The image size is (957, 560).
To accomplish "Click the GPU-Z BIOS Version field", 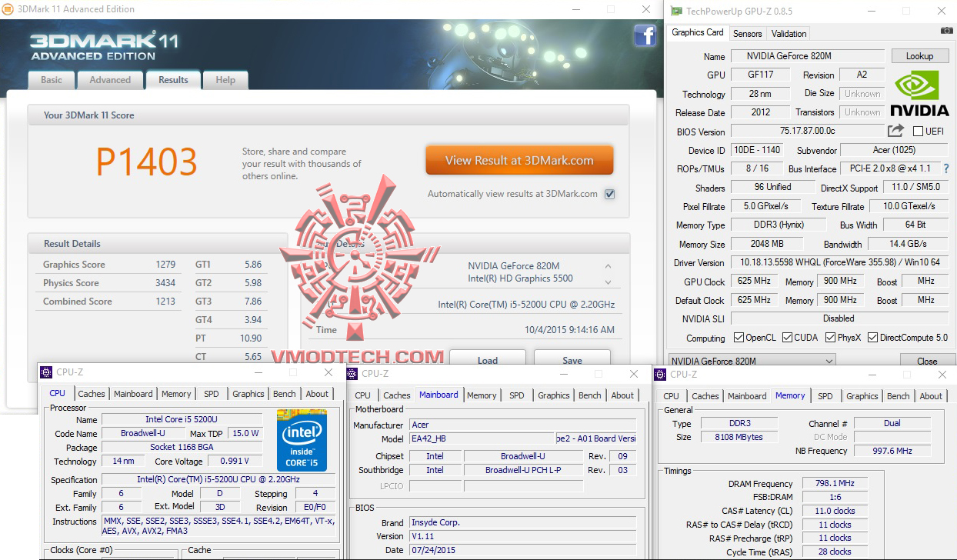I will [x=807, y=132].
